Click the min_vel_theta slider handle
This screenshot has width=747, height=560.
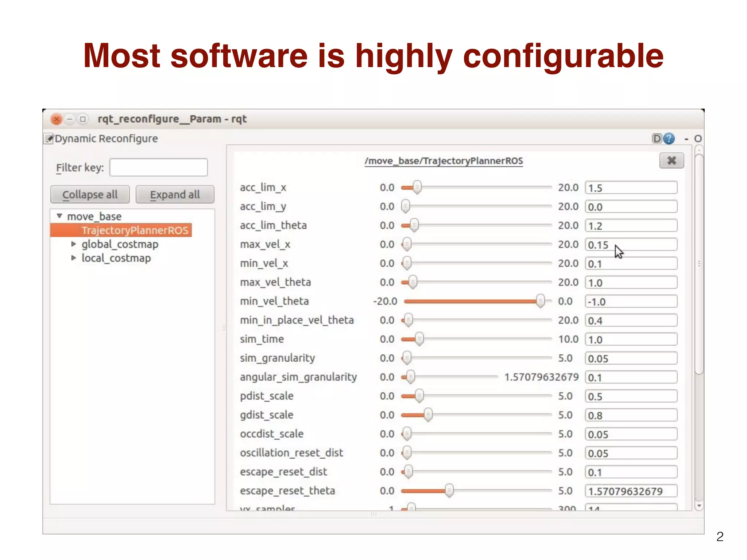tap(540, 301)
